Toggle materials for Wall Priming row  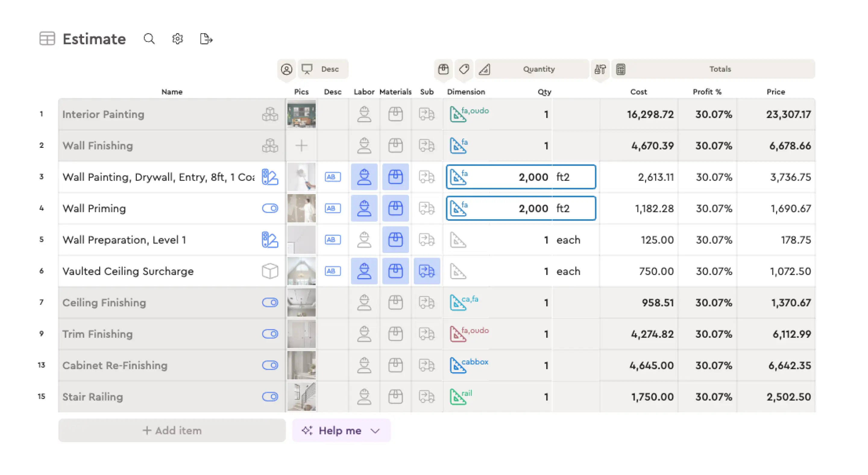(x=395, y=208)
